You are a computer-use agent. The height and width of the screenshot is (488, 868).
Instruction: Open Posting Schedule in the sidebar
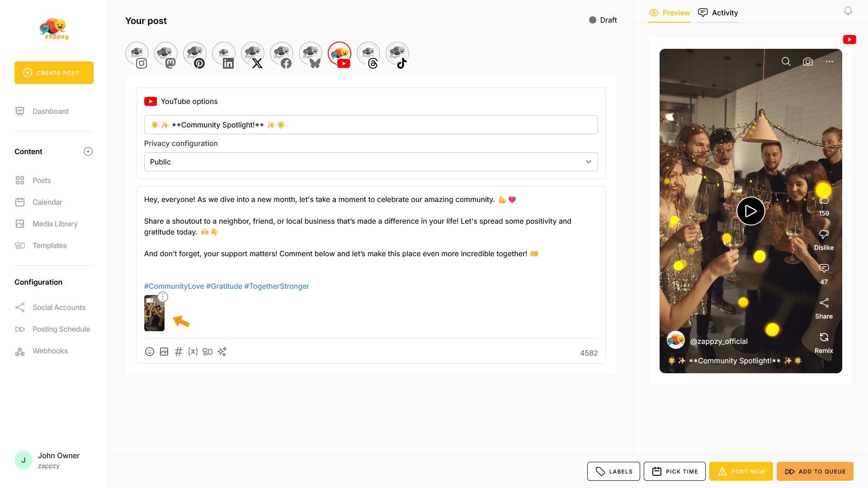click(x=61, y=329)
